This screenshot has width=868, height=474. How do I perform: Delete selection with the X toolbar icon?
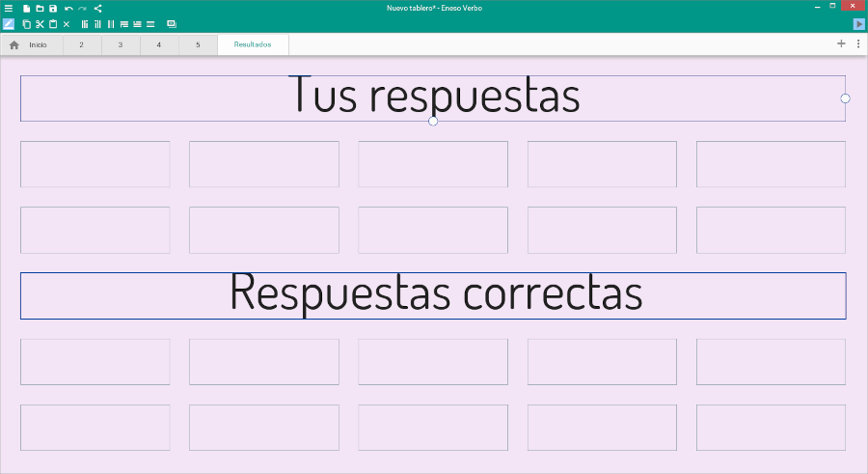[x=67, y=24]
